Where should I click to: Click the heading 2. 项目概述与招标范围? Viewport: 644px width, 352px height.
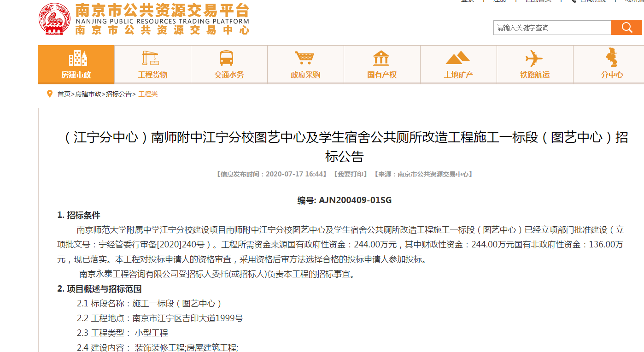pos(100,289)
